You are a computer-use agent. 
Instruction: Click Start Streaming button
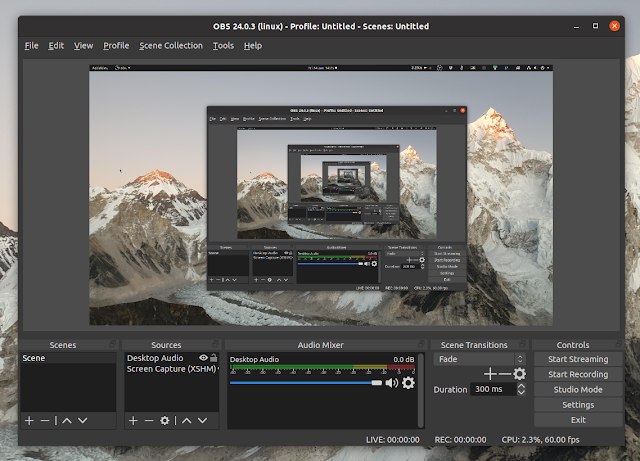pyautogui.click(x=578, y=359)
